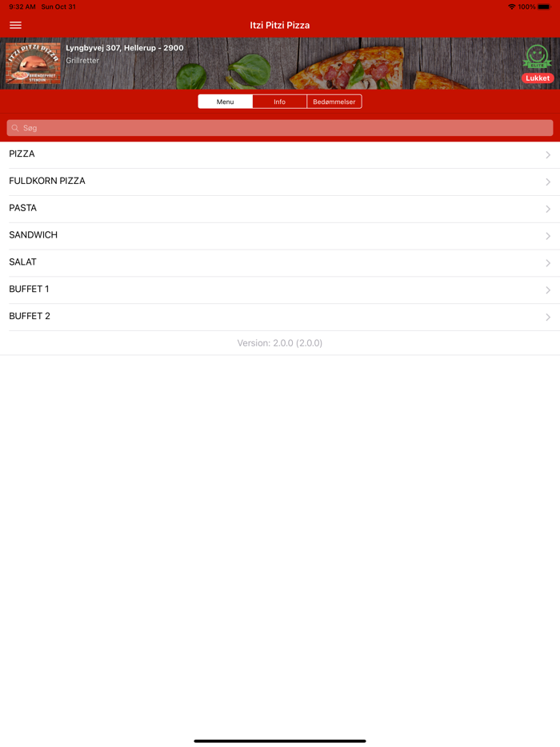Switch to the Info tab
Viewport: 560px width, 747px height.
280,102
